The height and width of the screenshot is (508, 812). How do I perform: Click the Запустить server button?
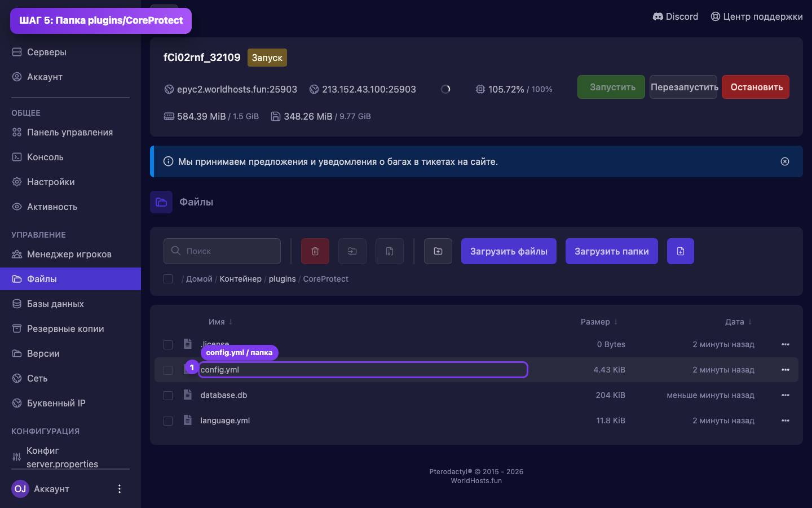click(x=611, y=87)
